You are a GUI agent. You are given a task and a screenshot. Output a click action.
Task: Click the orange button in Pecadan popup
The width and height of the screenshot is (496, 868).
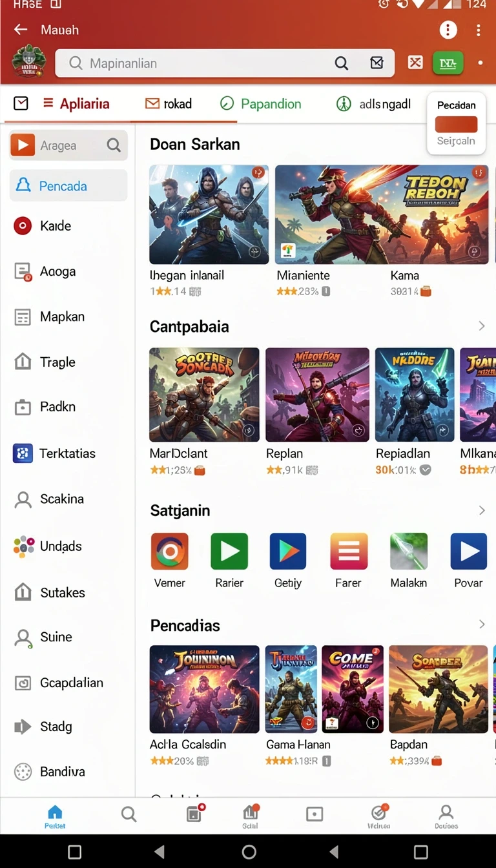[457, 124]
